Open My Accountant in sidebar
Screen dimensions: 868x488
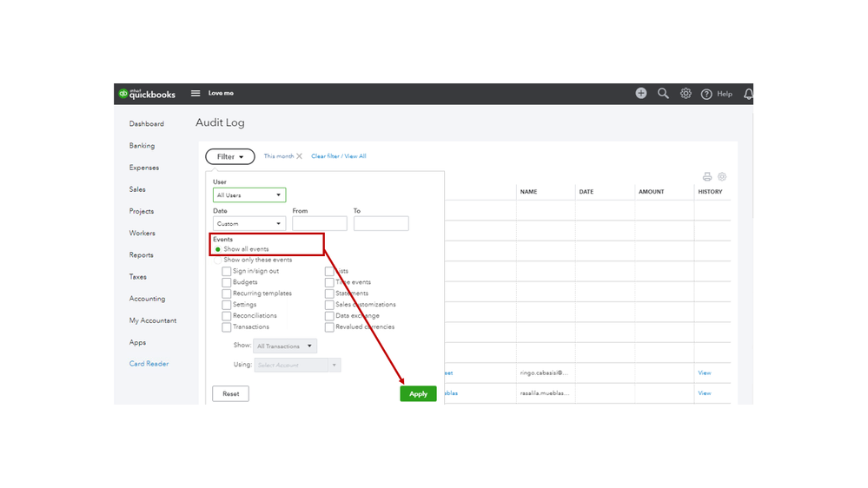pyautogui.click(x=153, y=320)
